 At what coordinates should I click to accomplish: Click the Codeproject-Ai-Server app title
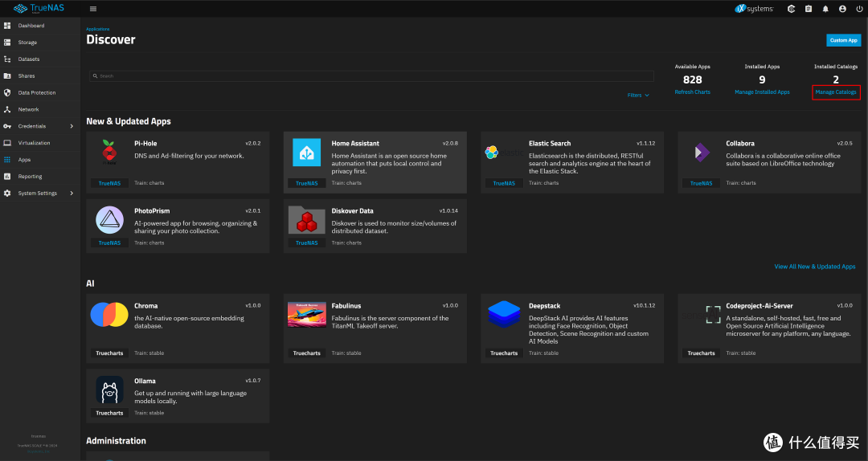[759, 305]
